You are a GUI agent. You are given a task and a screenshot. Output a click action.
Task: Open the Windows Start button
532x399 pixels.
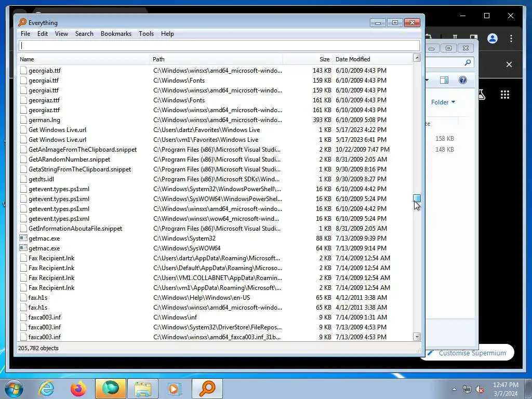(14, 389)
